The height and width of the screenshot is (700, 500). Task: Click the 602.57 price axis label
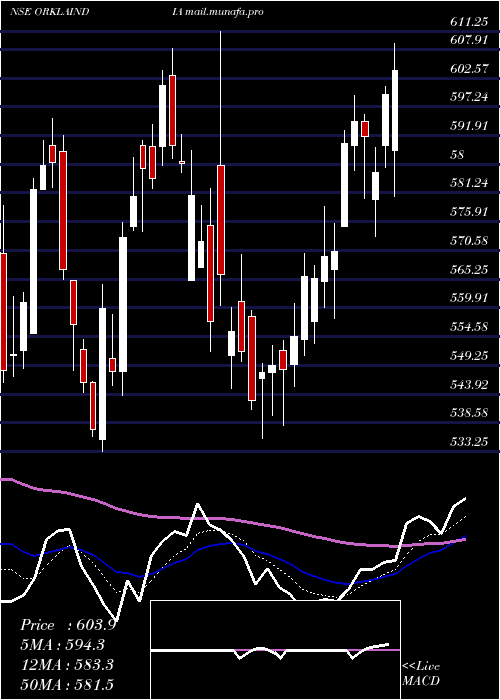click(470, 69)
